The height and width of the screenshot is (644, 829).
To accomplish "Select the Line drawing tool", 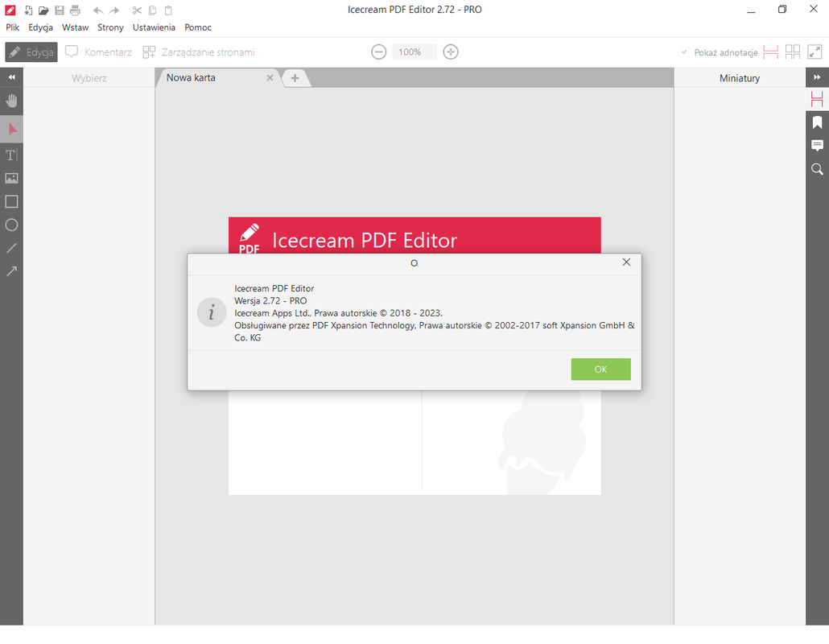I will [11, 248].
